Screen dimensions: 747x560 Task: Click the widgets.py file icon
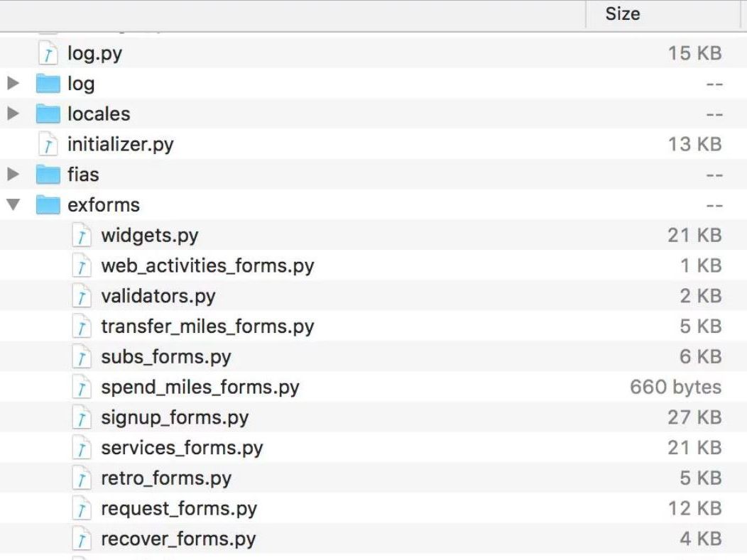[x=82, y=236]
